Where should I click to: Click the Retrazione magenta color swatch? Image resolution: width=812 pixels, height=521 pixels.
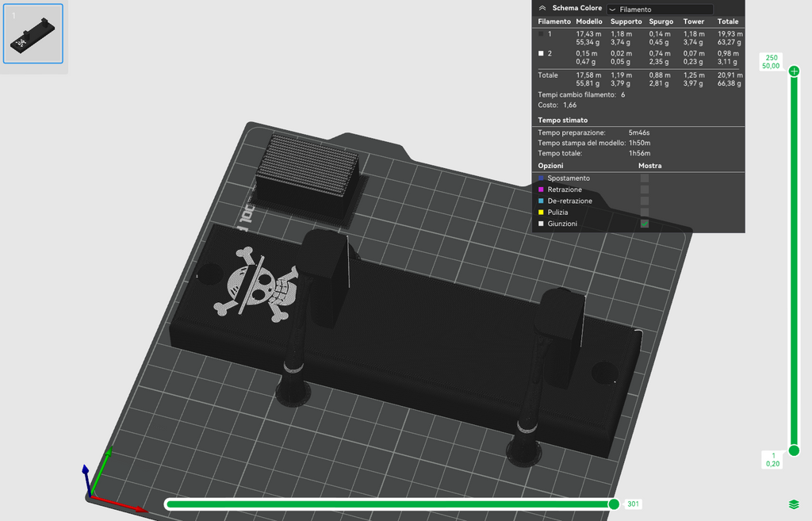coord(541,190)
